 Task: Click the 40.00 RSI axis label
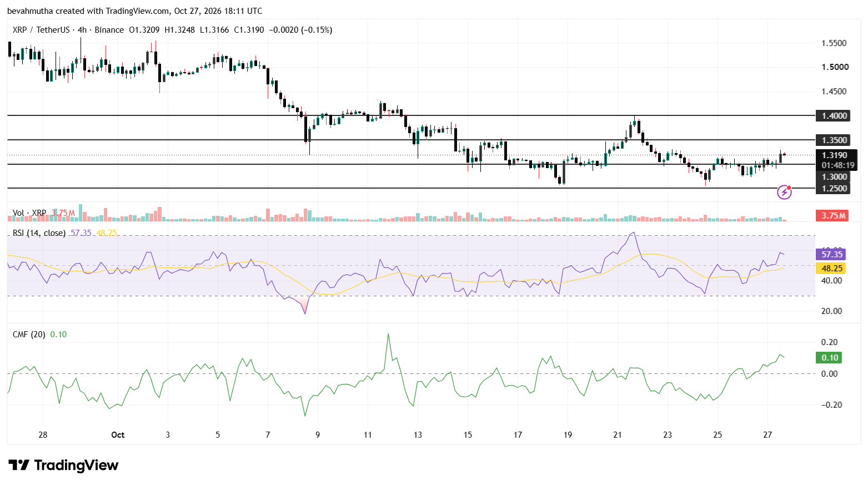pos(831,281)
